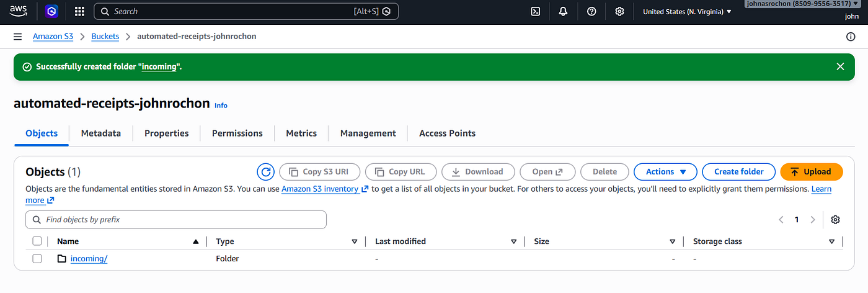
Task: Open the Services grid menu icon
Action: click(79, 11)
